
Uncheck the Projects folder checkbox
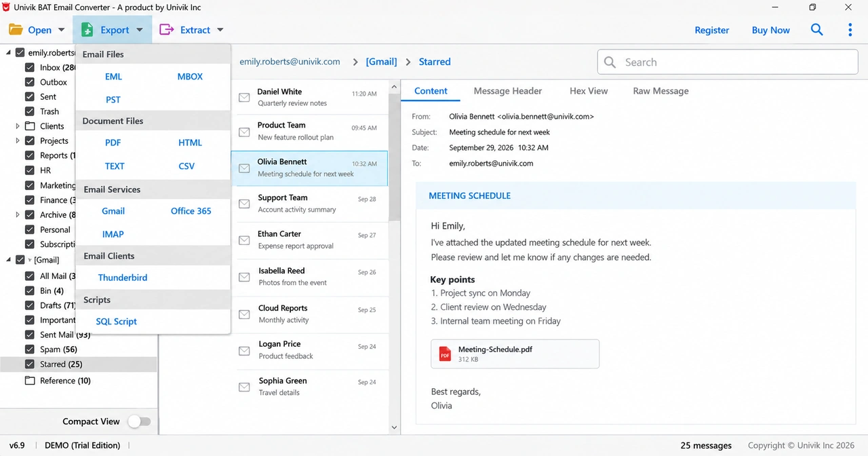tap(30, 141)
